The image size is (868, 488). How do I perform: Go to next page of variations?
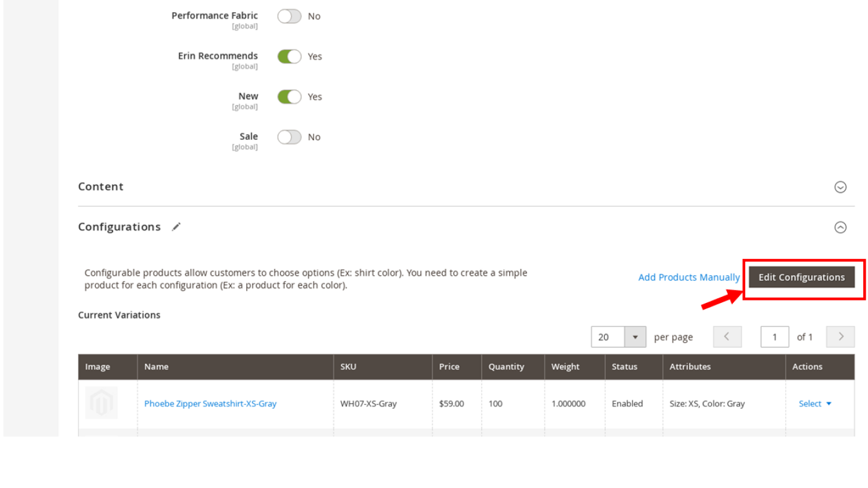click(x=840, y=337)
